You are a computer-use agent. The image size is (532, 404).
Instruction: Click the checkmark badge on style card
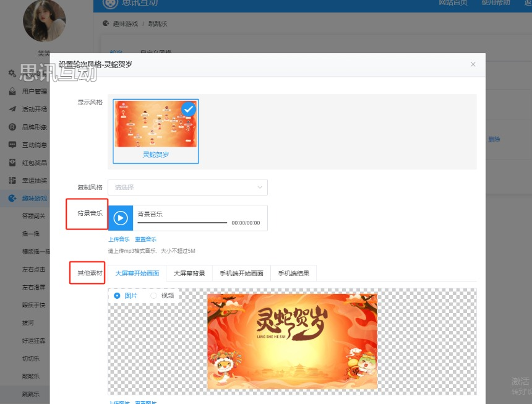(188, 110)
